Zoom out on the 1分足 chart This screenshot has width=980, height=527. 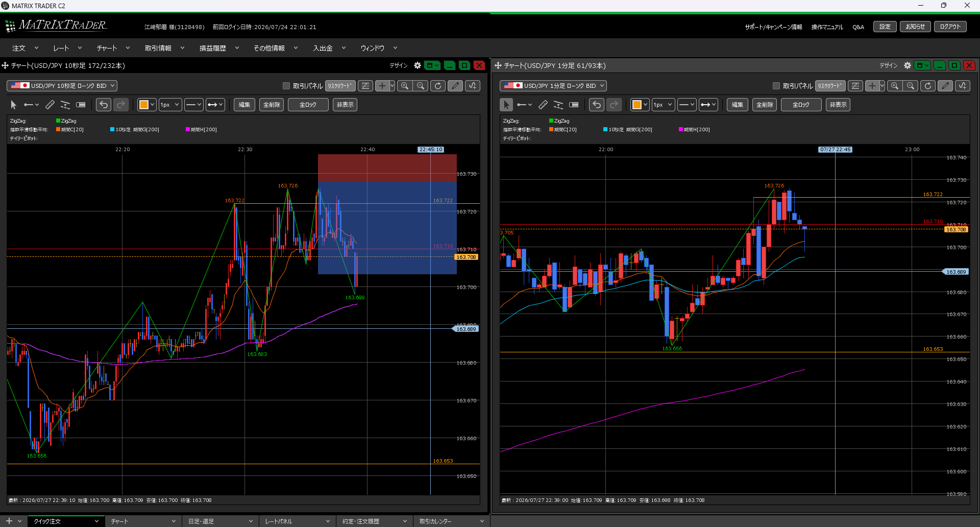point(911,86)
